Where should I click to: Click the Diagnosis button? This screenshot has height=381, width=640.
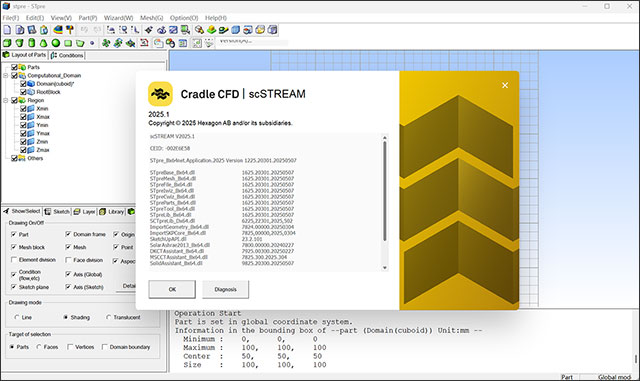click(225, 289)
